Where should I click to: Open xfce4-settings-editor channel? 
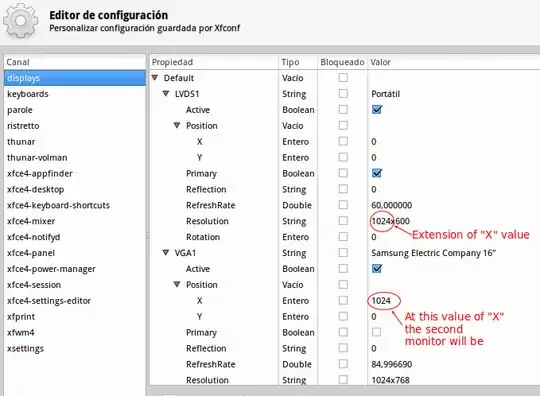pyautogui.click(x=75, y=301)
